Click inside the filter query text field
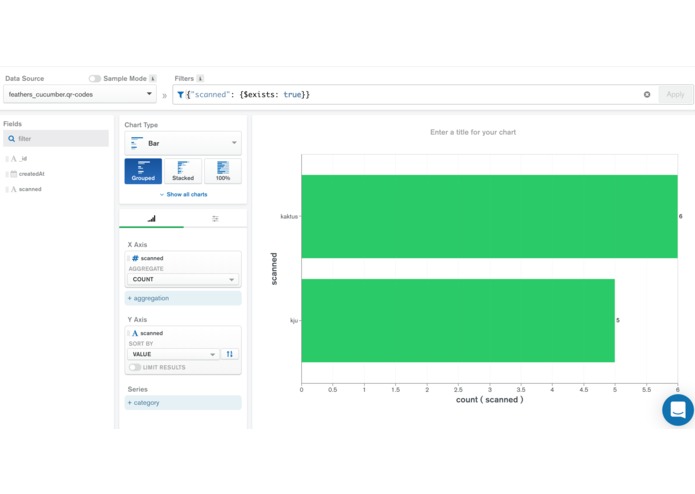 click(414, 94)
